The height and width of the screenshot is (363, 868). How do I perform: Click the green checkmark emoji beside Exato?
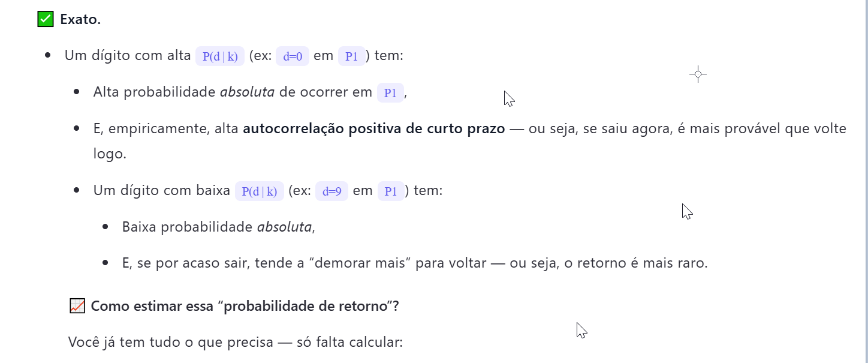[x=46, y=19]
